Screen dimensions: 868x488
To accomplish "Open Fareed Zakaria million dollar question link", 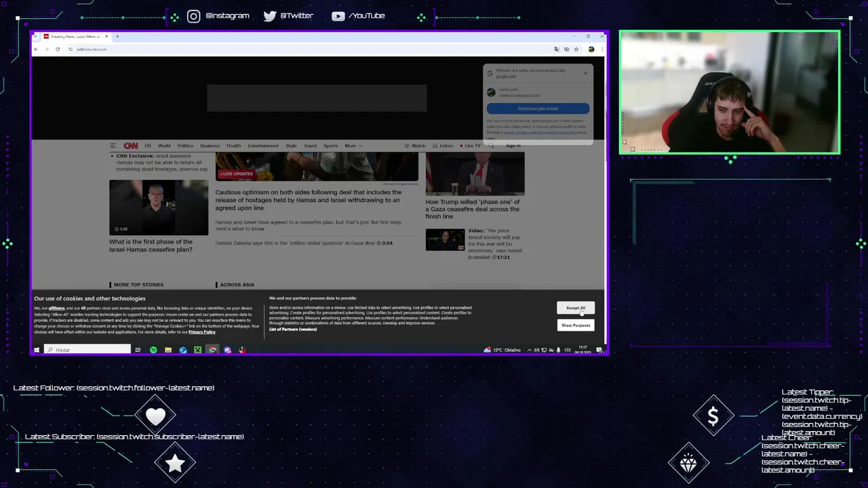I will 304,243.
